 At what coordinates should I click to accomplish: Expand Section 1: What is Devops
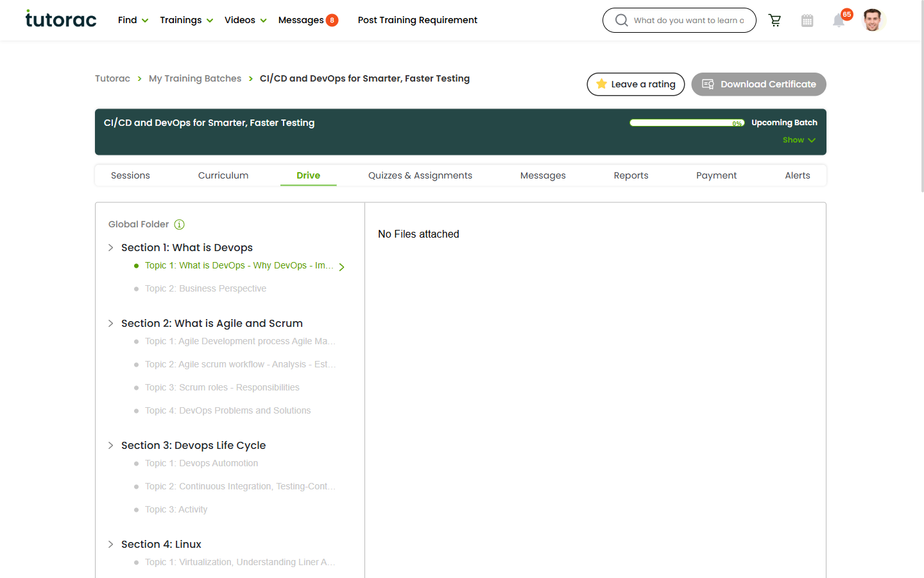110,248
